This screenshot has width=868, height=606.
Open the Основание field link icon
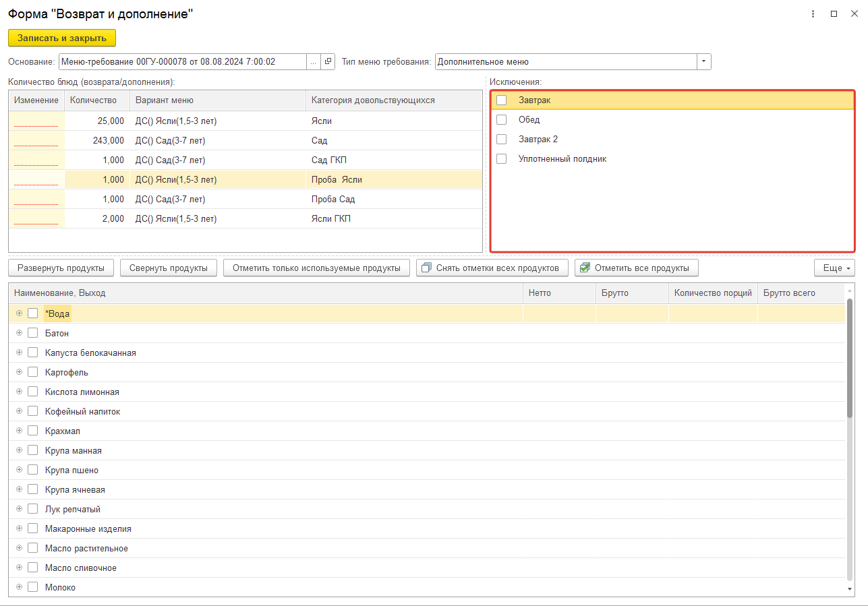point(328,62)
